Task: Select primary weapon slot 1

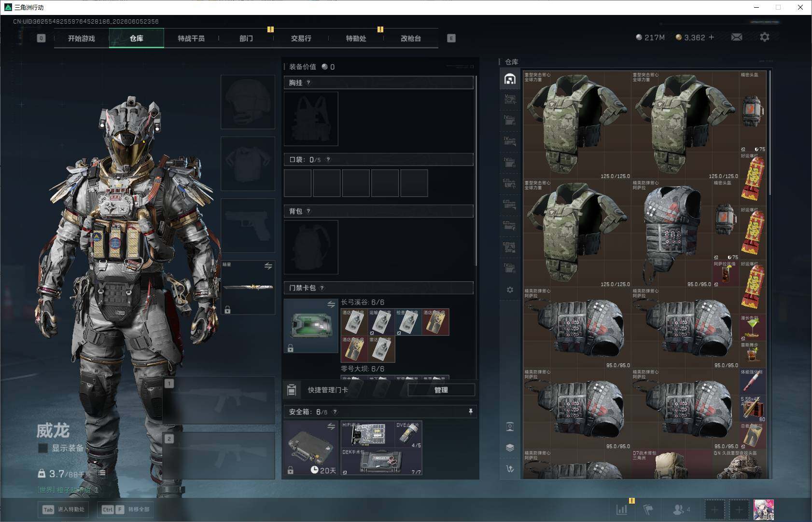Action: tap(219, 400)
